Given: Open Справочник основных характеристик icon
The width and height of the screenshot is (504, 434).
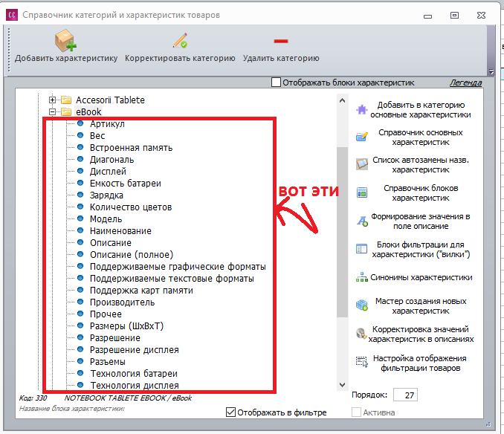Looking at the screenshot, I should tap(362, 137).
